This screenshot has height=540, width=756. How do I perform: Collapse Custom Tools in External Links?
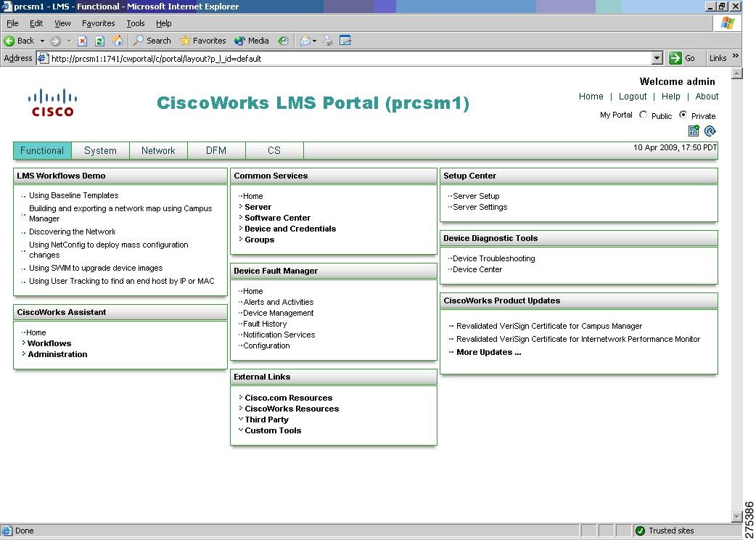240,430
